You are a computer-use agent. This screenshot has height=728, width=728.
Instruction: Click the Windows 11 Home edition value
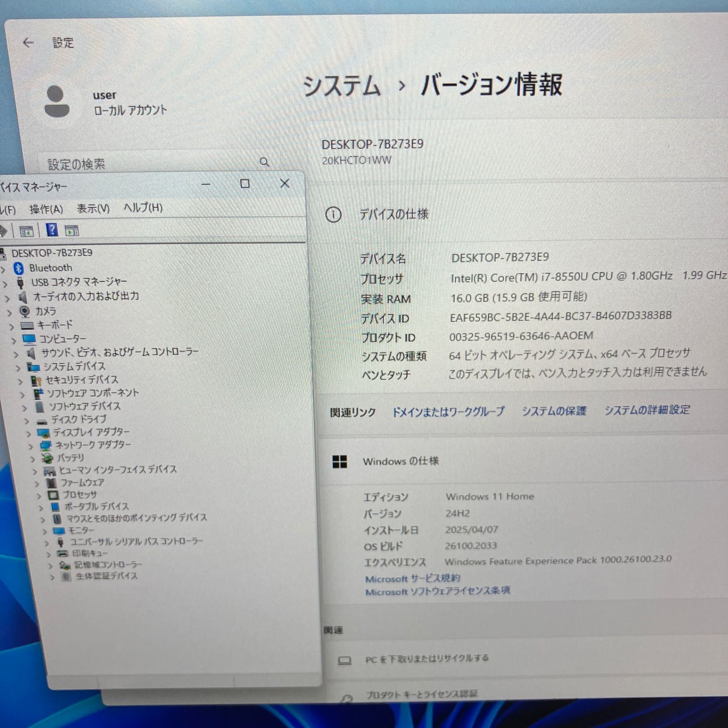pos(490,496)
